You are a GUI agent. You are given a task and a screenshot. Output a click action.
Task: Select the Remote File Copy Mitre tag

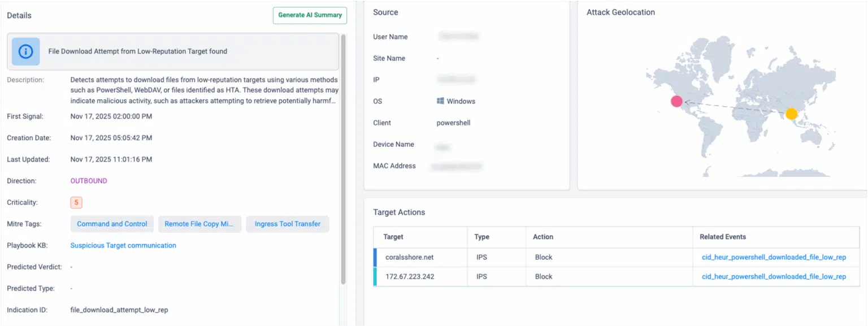(x=199, y=224)
